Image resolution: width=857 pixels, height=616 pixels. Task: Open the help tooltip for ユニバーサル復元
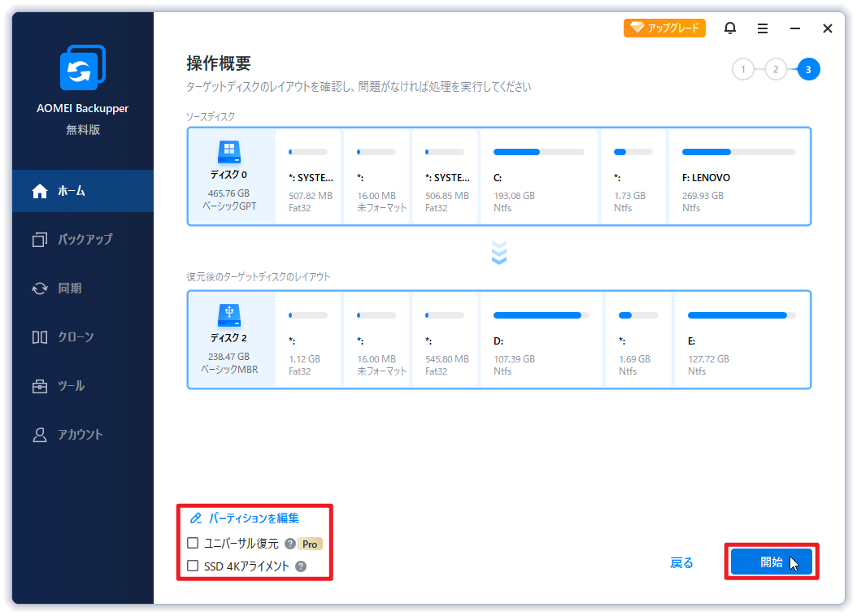[289, 543]
